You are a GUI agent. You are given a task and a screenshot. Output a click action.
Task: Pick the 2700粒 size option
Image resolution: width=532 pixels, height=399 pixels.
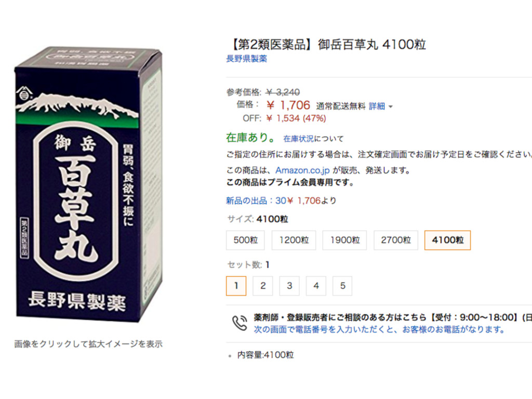pyautogui.click(x=396, y=240)
